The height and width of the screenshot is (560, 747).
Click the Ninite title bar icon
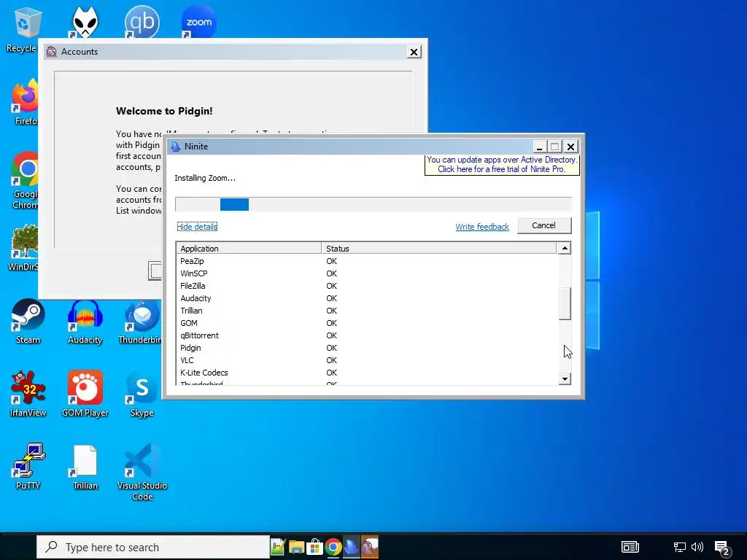coord(176,146)
